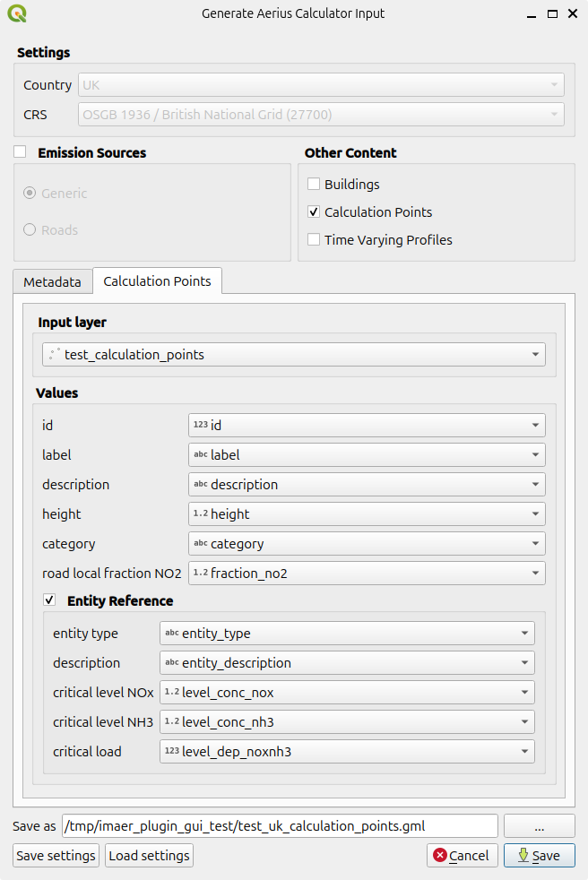The height and width of the screenshot is (880, 588).
Task: Switch to the Metadata tab
Action: point(52,281)
